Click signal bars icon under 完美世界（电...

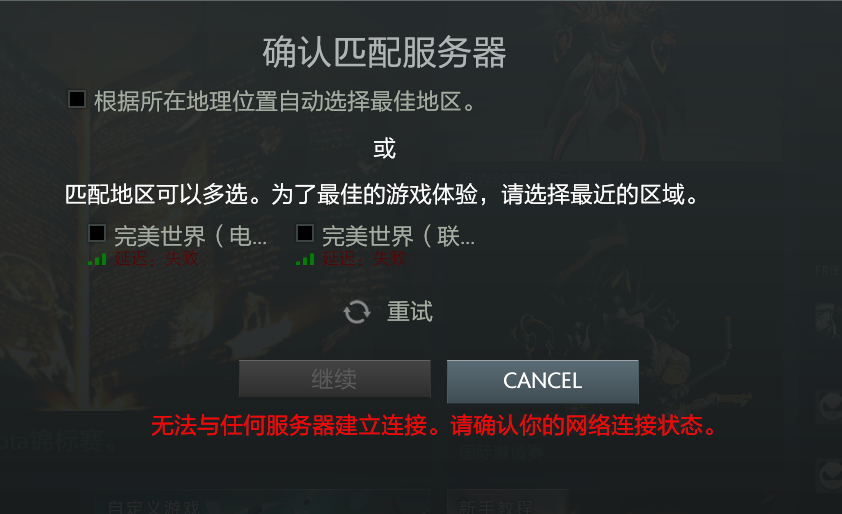pyautogui.click(x=97, y=260)
